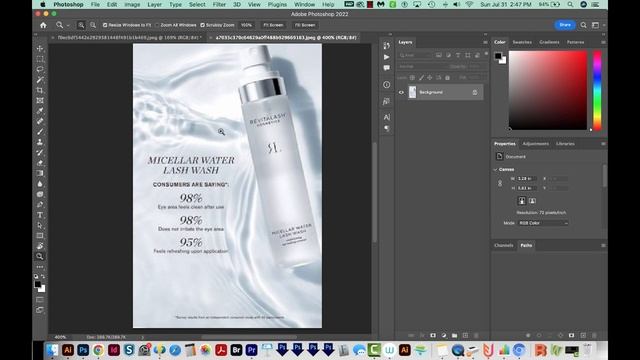Open the Layers panel flyout menu

[x=485, y=42]
